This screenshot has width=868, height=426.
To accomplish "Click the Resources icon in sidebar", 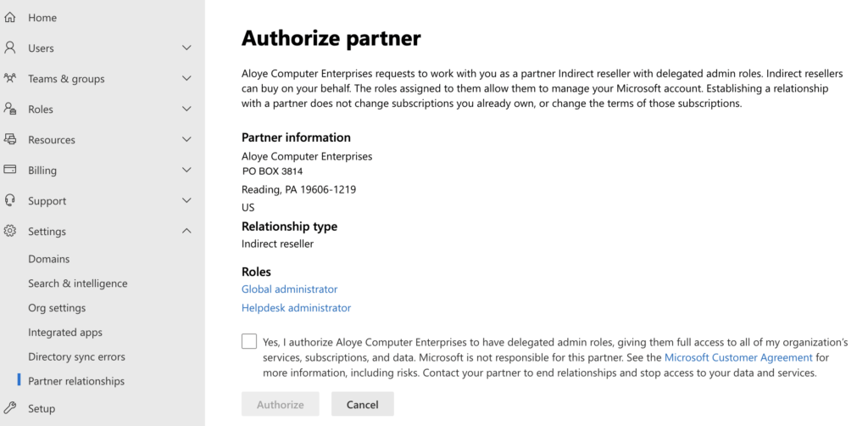I will [x=10, y=139].
